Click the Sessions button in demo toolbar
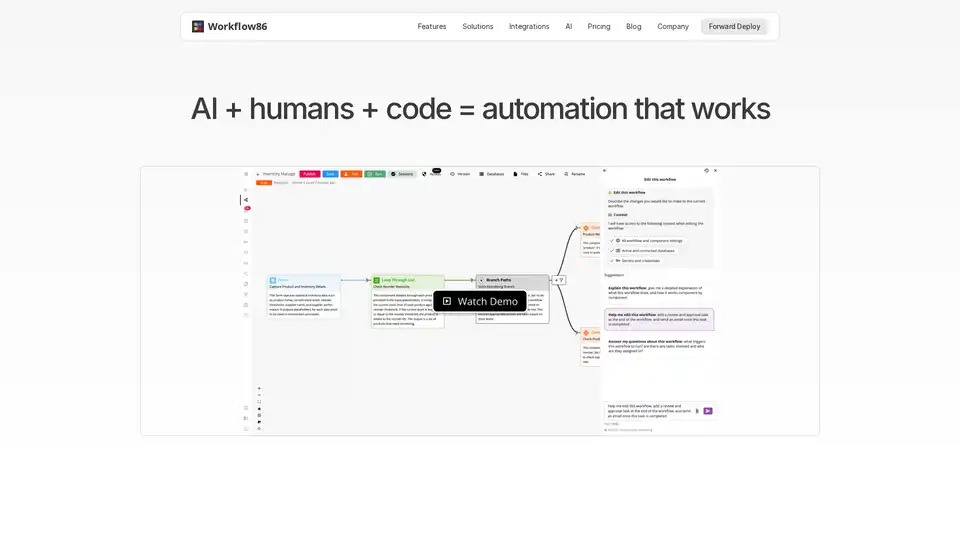 click(x=402, y=174)
